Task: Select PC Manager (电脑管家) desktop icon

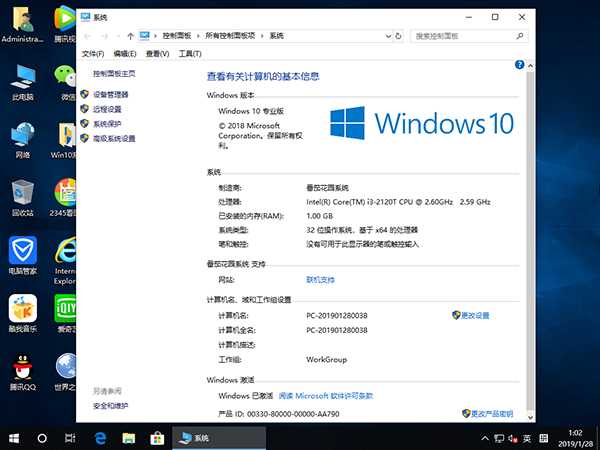Action: tap(23, 256)
